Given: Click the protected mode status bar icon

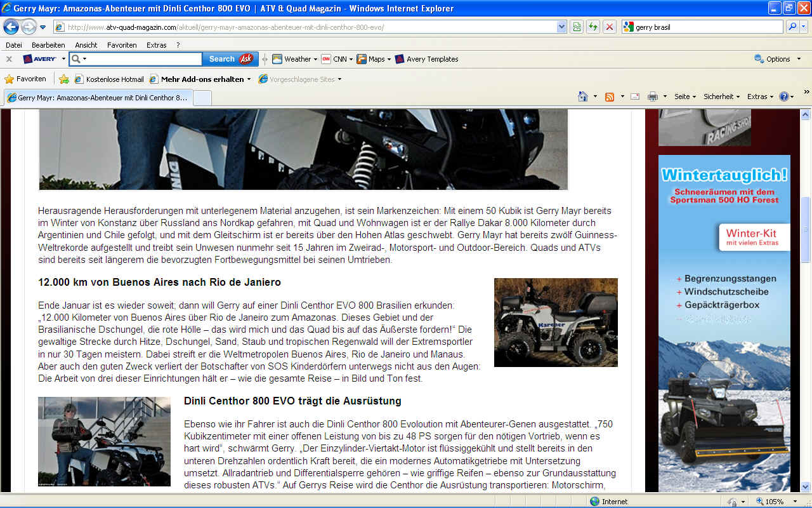Looking at the screenshot, I should tap(733, 502).
